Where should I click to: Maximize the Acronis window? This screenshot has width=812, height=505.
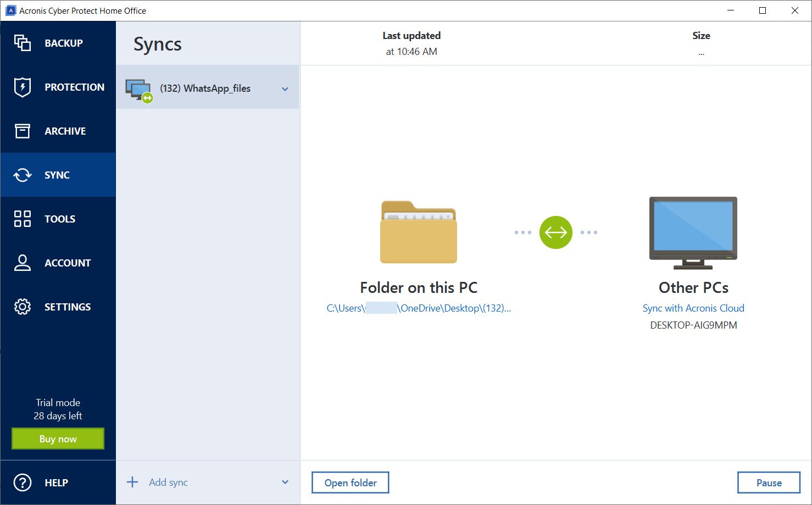click(763, 10)
